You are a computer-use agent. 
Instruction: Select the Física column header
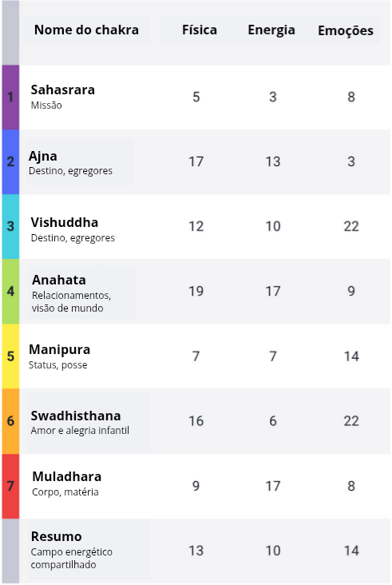point(200,30)
